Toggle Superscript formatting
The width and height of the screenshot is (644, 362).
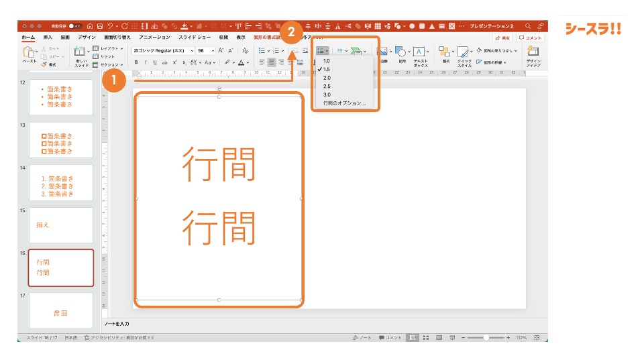click(174, 62)
